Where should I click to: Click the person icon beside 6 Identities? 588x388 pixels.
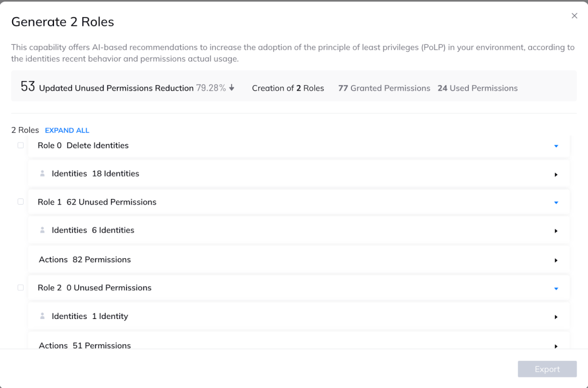click(43, 230)
